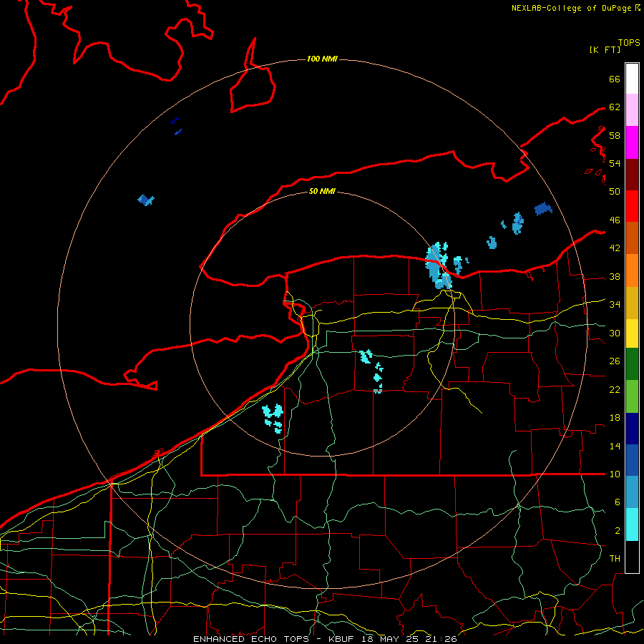Select the 18 legend value

point(615,418)
